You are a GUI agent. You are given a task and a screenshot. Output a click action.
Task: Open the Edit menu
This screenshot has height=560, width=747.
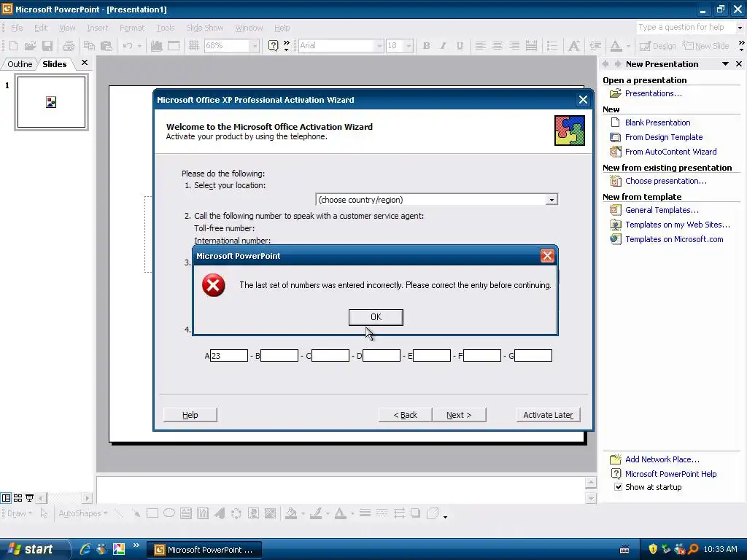(x=41, y=28)
